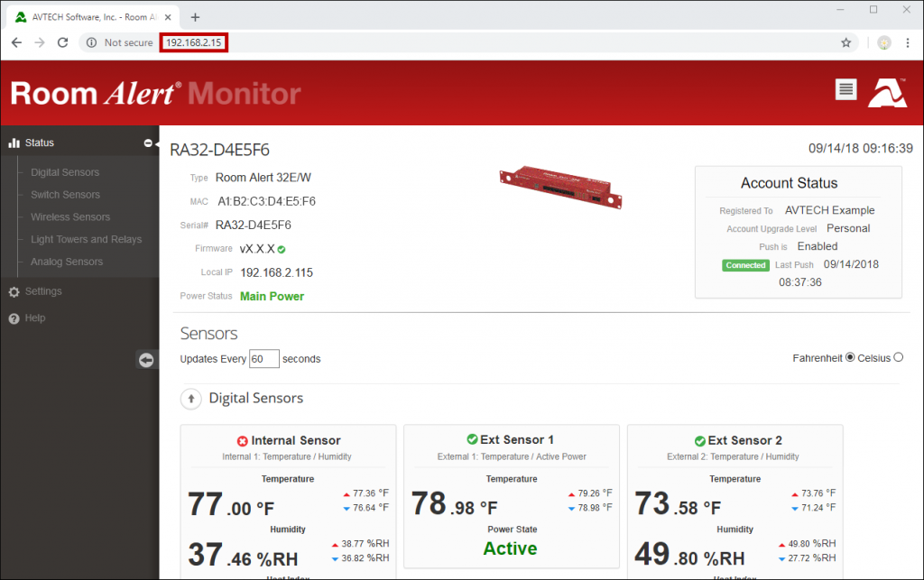
Task: Click the Updates Every seconds input field
Action: [264, 358]
